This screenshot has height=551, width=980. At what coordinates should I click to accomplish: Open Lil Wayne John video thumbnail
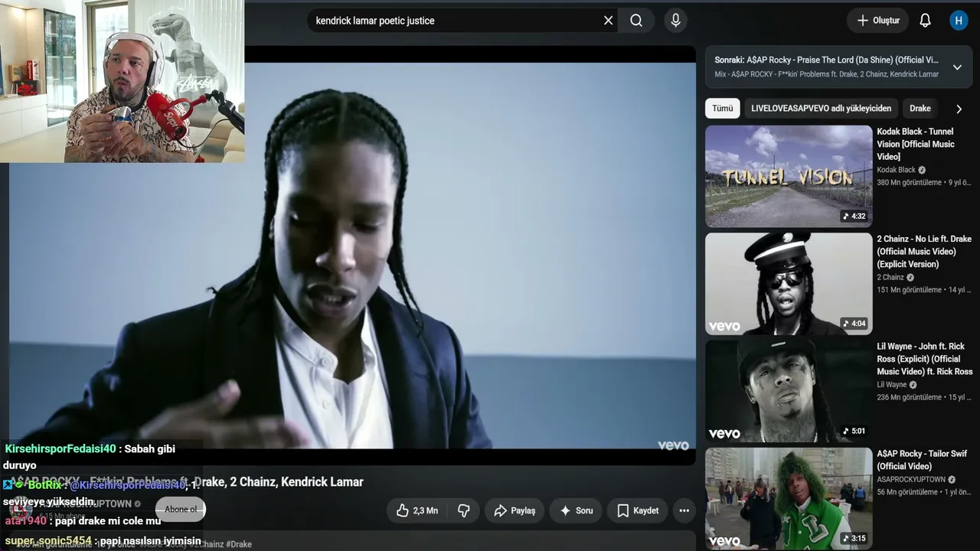click(789, 391)
